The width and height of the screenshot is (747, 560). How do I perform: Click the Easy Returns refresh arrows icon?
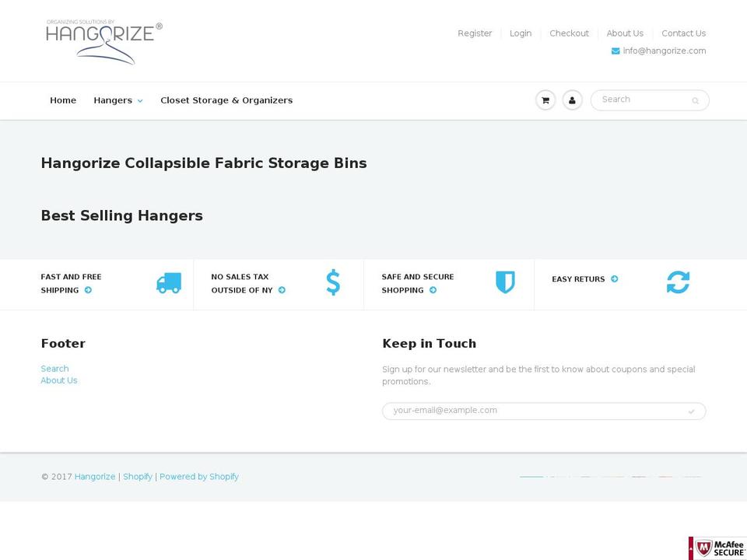[x=678, y=282]
